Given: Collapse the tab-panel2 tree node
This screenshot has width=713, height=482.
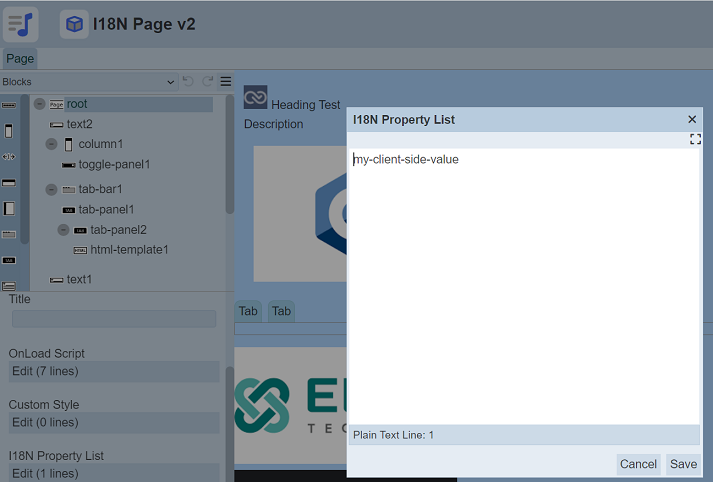Looking at the screenshot, I should 63,230.
